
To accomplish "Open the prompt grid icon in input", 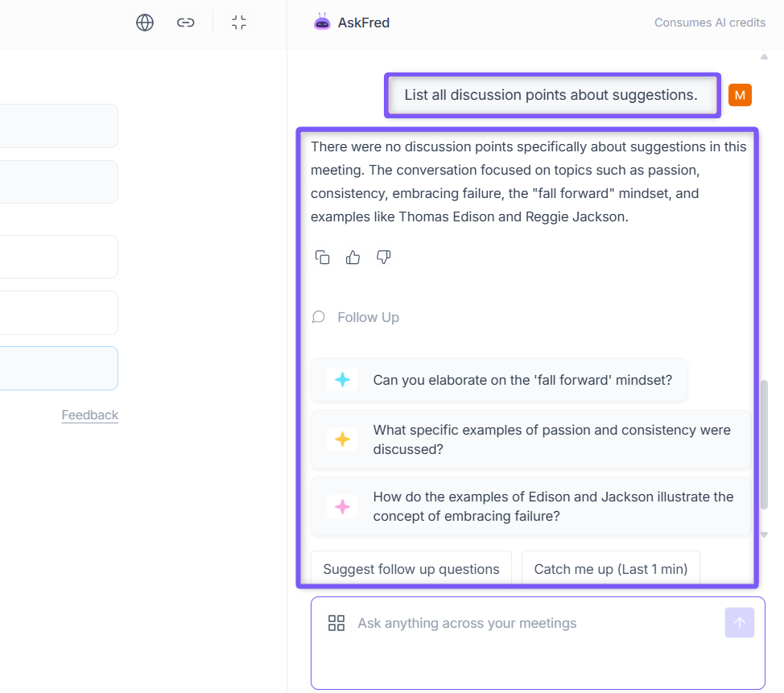I will (336, 623).
